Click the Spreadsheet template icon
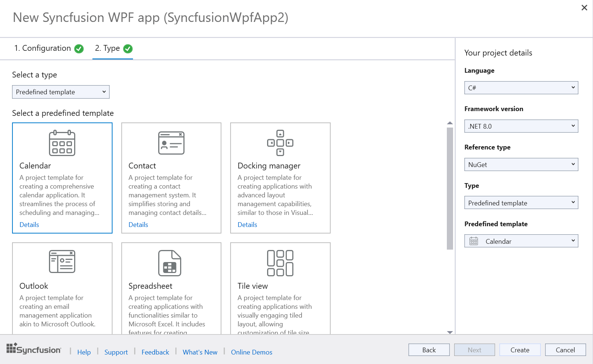The image size is (593, 364). tap(170, 263)
